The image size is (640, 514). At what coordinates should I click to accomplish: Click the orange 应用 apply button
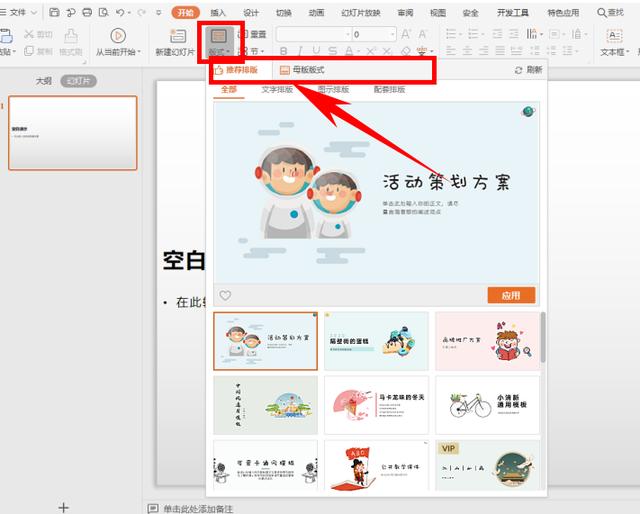(x=511, y=295)
